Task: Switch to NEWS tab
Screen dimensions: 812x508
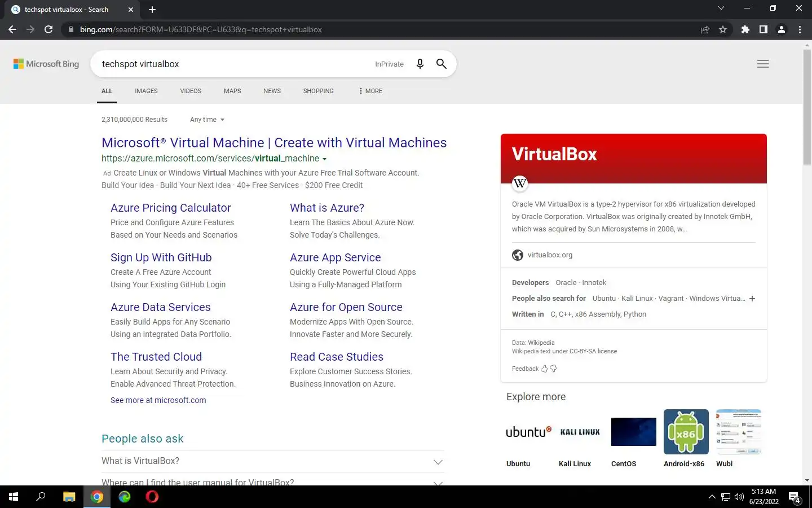Action: [272, 91]
